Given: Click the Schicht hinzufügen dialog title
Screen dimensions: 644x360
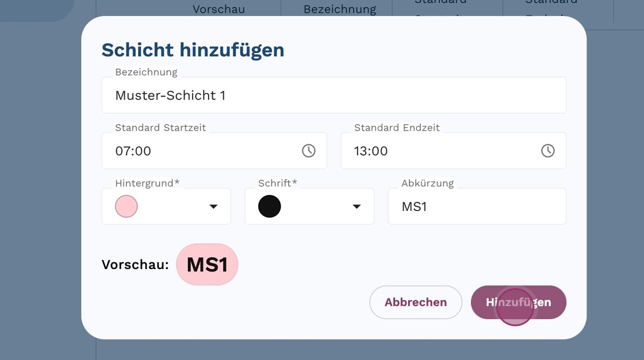Looking at the screenshot, I should coord(193,50).
